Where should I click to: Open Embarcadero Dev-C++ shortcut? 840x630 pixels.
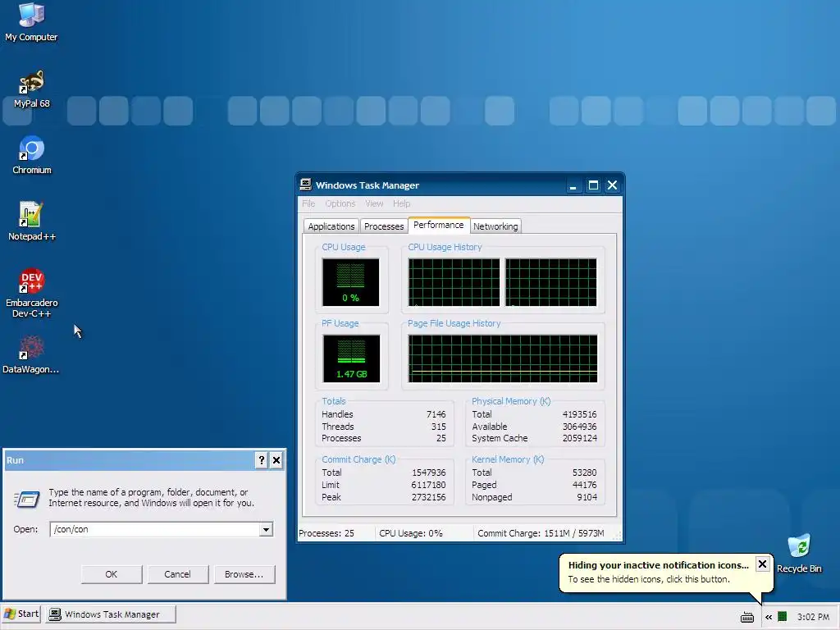(31, 293)
